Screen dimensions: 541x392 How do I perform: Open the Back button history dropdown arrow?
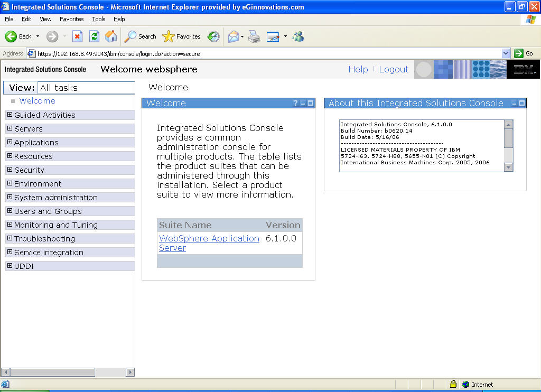[x=38, y=36]
